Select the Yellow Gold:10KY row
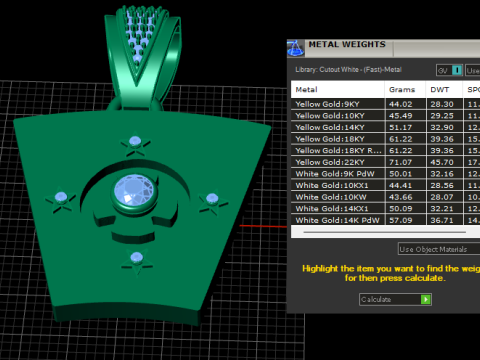The image size is (480, 360). (385, 116)
